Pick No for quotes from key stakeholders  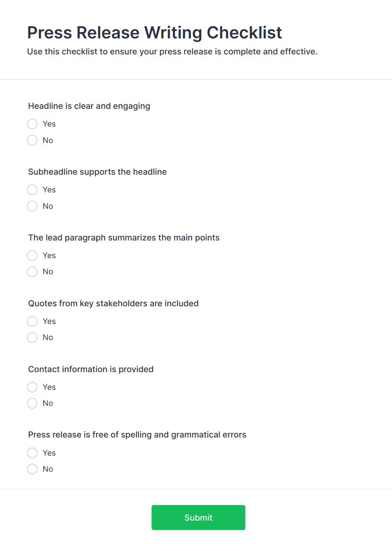[x=32, y=338]
